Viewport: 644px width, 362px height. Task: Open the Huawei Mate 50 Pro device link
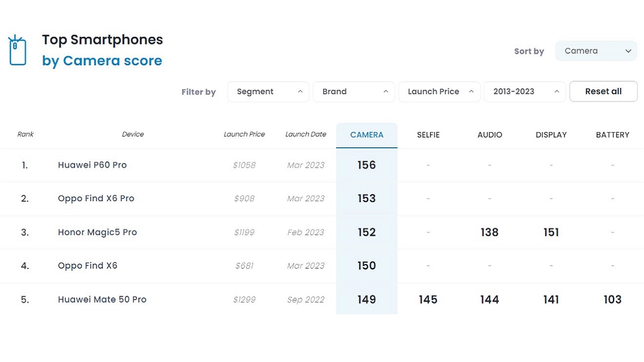pos(102,299)
